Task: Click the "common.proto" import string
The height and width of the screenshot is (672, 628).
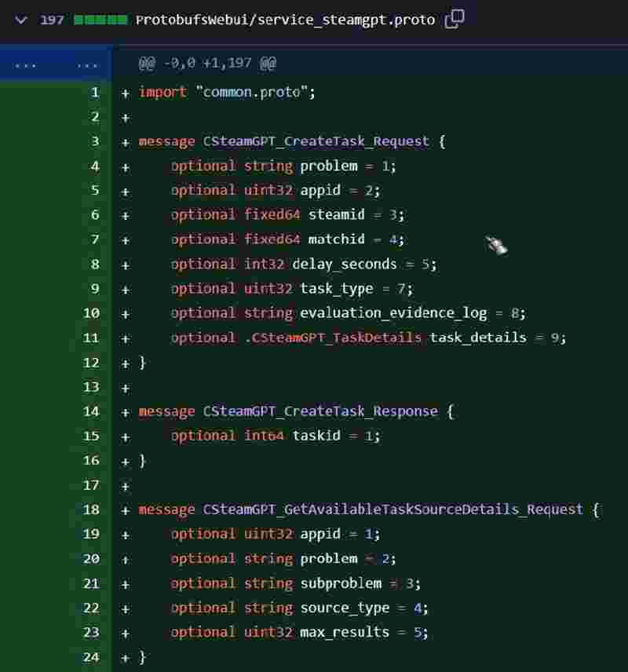Action: 255,92
